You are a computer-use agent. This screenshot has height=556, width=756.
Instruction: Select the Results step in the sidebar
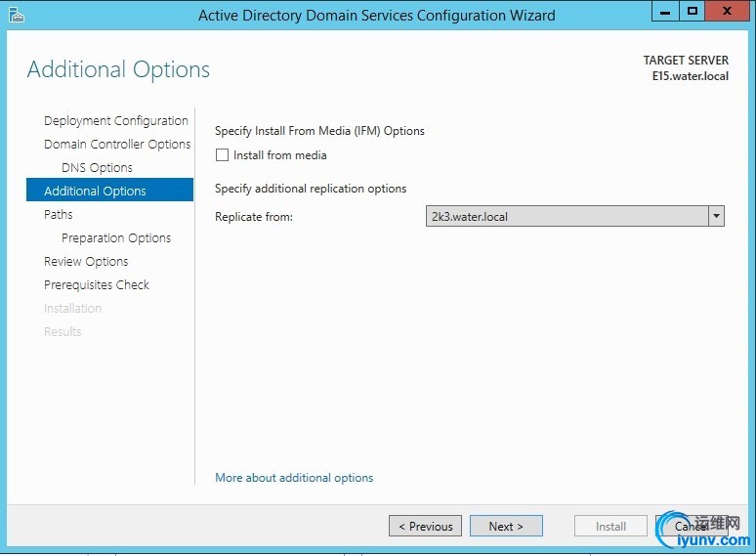[63, 332]
